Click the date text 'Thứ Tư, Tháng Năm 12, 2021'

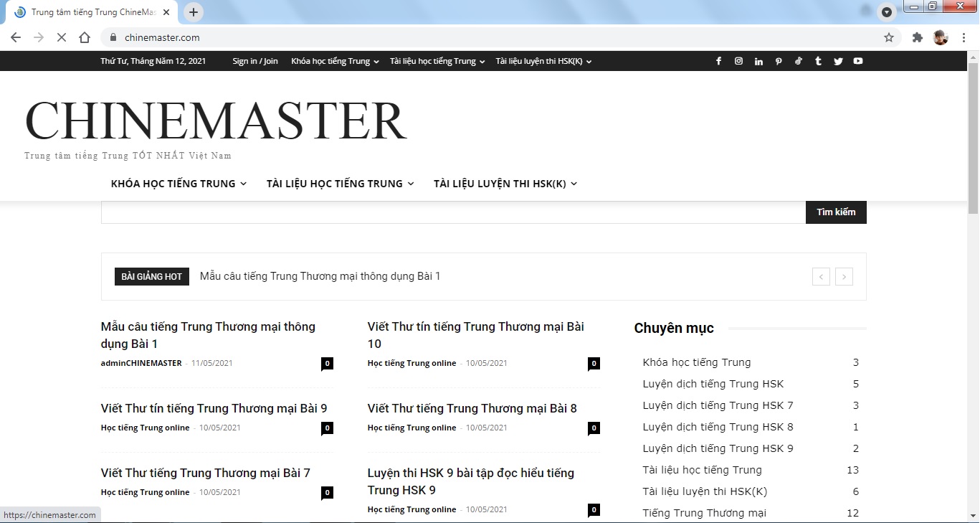tap(153, 61)
